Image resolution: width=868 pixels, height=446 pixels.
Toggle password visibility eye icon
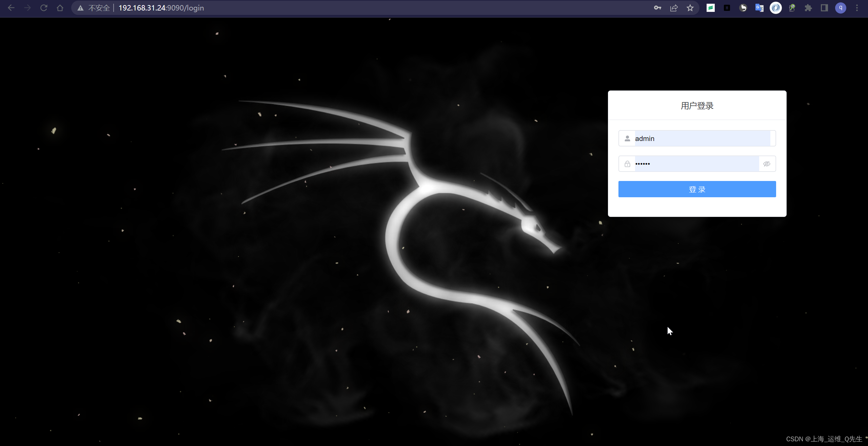click(767, 164)
